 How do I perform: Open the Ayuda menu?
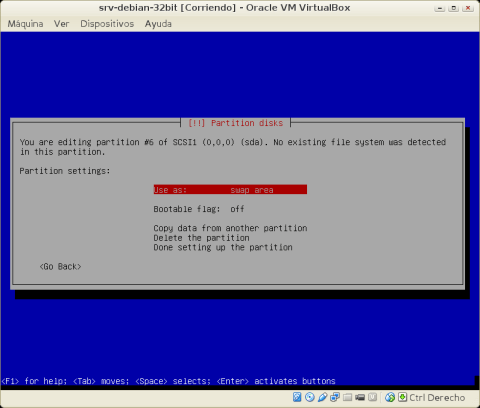click(158, 24)
